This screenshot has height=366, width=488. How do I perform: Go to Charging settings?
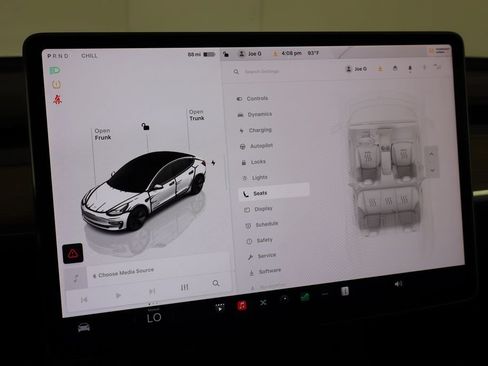(256, 130)
